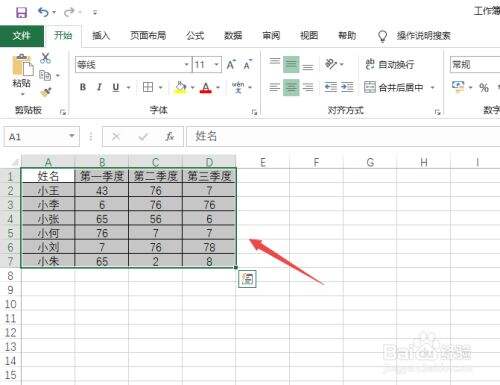Click the formula bar input field
The image size is (500, 385).
tap(343, 136)
